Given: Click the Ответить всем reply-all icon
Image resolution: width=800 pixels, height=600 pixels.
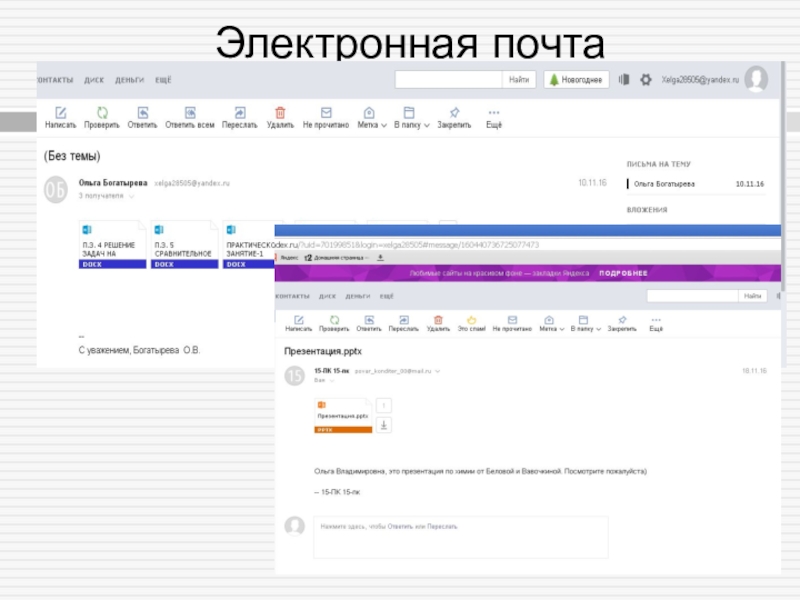Looking at the screenshot, I should (189, 113).
